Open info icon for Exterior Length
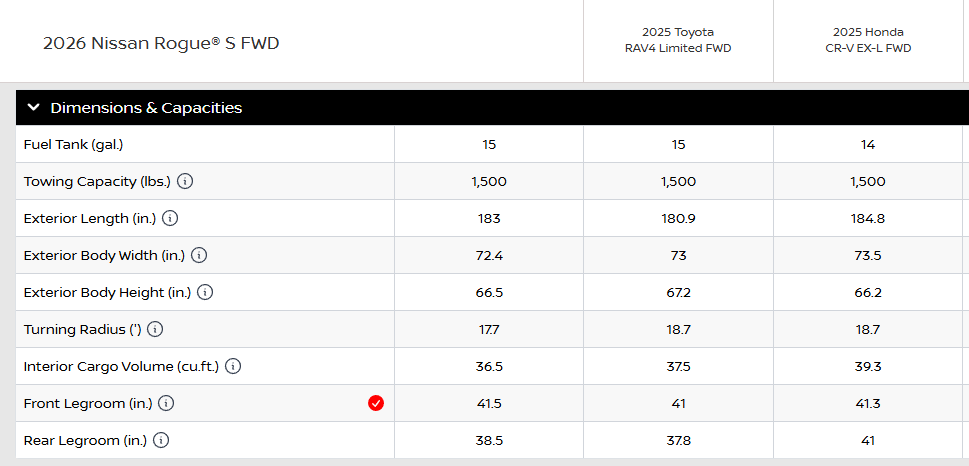 pyautogui.click(x=170, y=218)
